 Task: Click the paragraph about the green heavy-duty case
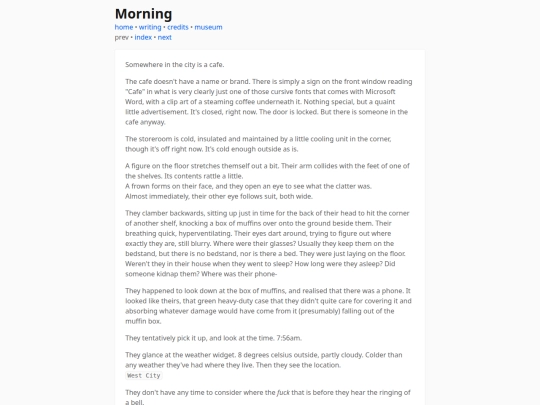point(268,306)
